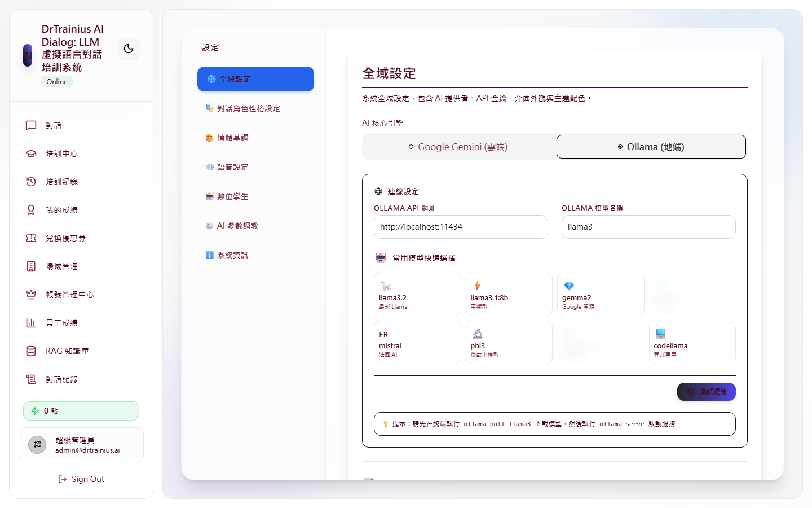Click Sign Out to log out

(81, 479)
